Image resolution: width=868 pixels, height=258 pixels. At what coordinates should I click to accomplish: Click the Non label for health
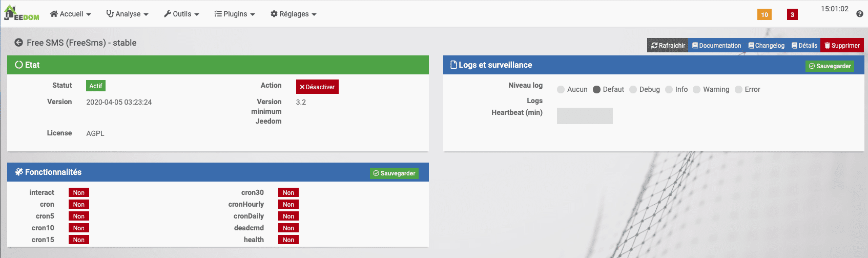click(x=288, y=240)
